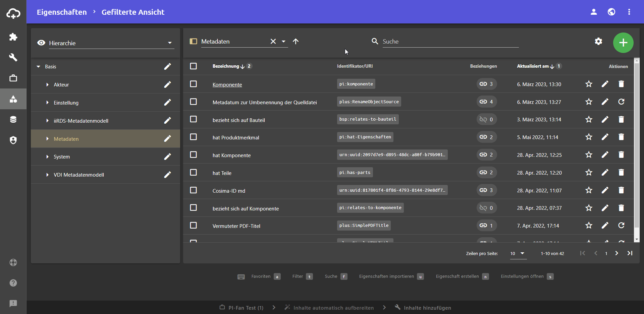Screen dimensions: 644x314
Task: Open PI-Fan Test (1) workflow step
Action: (x=241, y=308)
